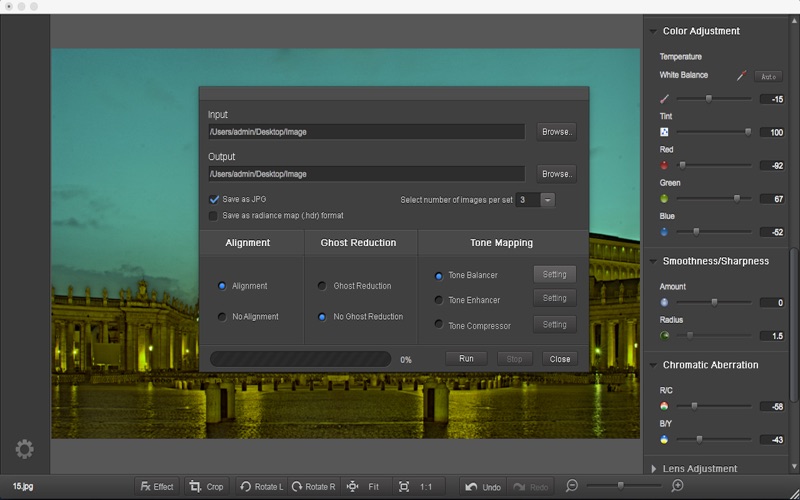Rotate the image right with Rotate R
This screenshot has width=800, height=500.
pyautogui.click(x=314, y=487)
